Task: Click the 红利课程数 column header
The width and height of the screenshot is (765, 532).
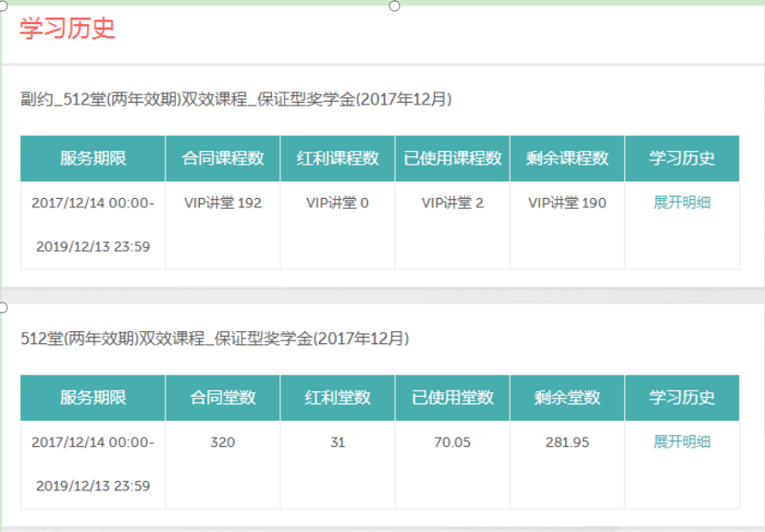Action: coord(338,158)
